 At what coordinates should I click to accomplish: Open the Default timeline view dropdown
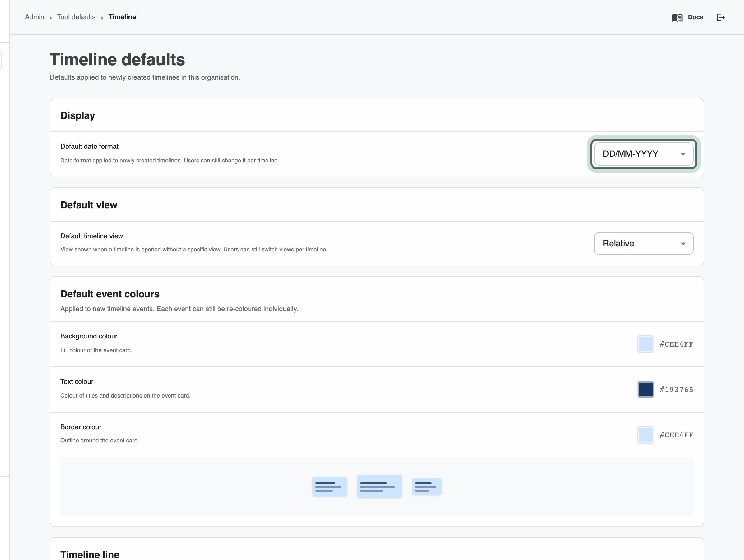pos(644,244)
